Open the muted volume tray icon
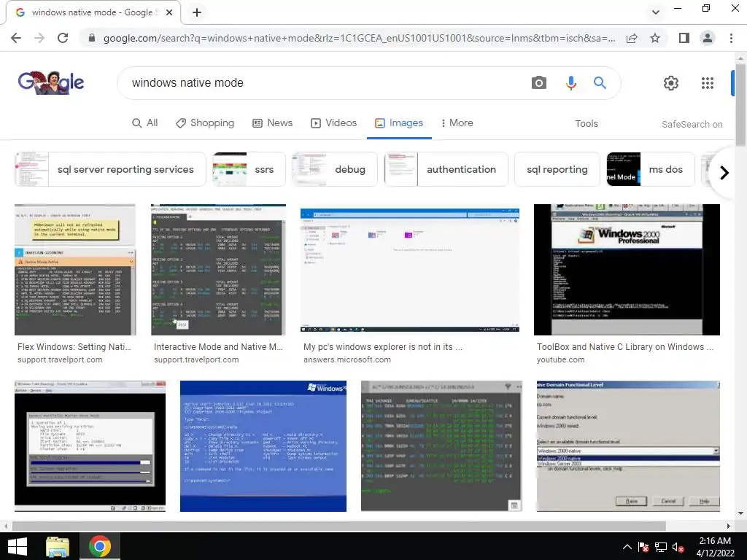The width and height of the screenshot is (747, 560). point(678,547)
